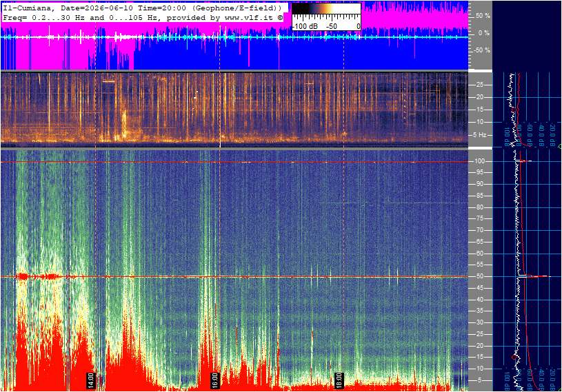Click the '35' Hz frequency axis label
The image size is (562, 392).
pos(479,311)
